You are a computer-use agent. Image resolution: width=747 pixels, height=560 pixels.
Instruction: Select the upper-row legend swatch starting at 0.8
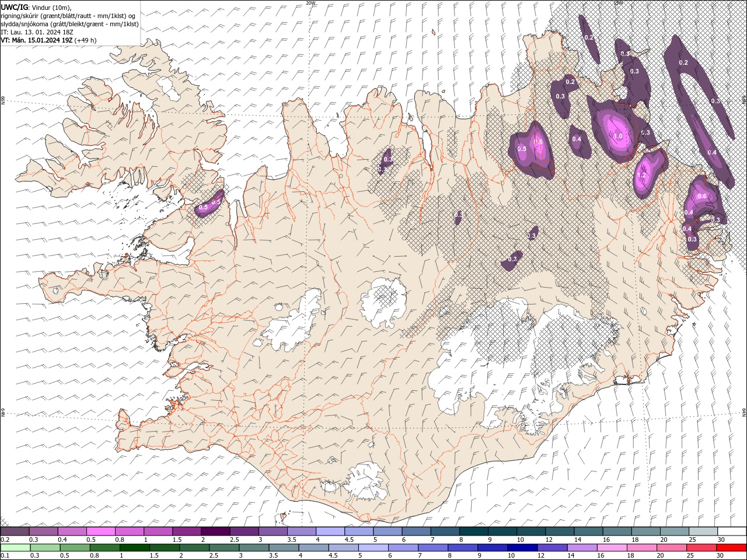coord(130,531)
